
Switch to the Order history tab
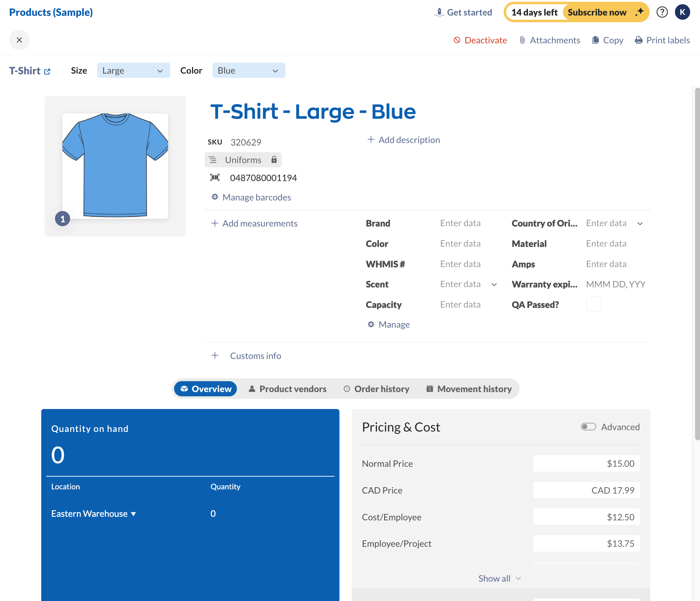[x=376, y=389]
